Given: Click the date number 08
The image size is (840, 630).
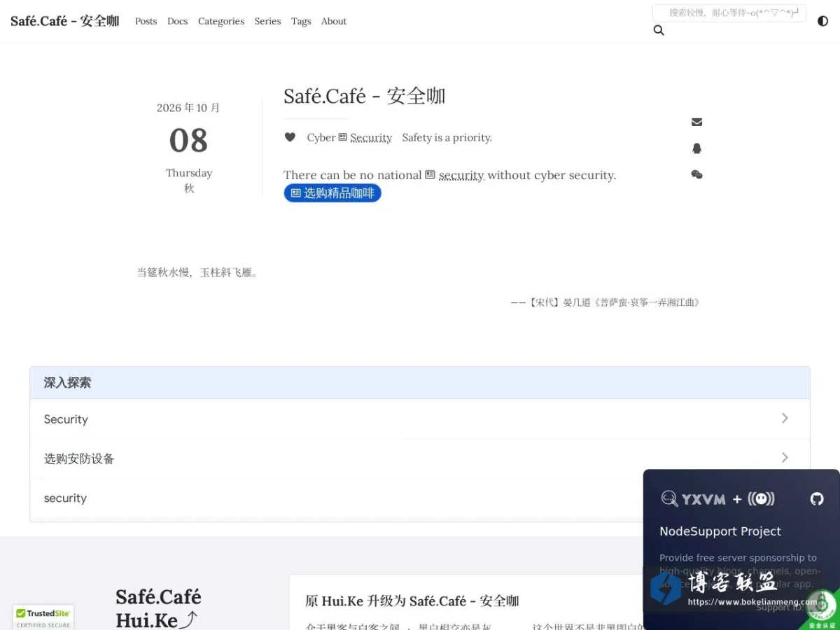Looking at the screenshot, I should (x=188, y=141).
